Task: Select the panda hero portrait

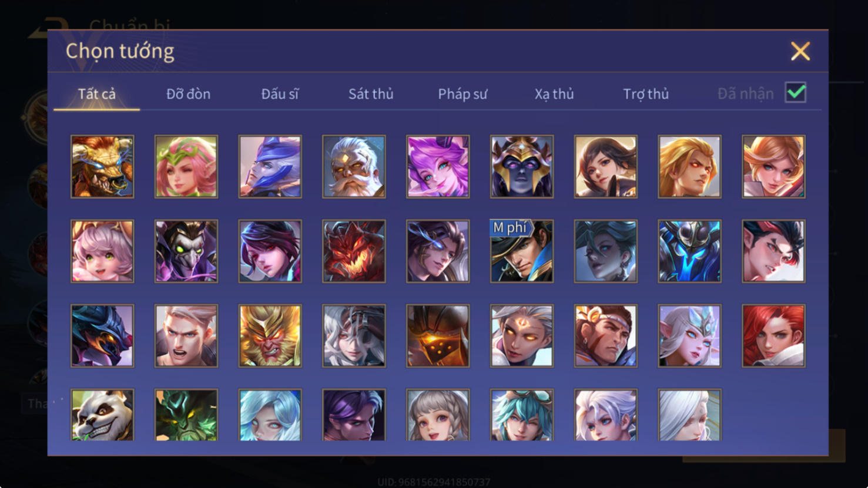Action: (102, 415)
